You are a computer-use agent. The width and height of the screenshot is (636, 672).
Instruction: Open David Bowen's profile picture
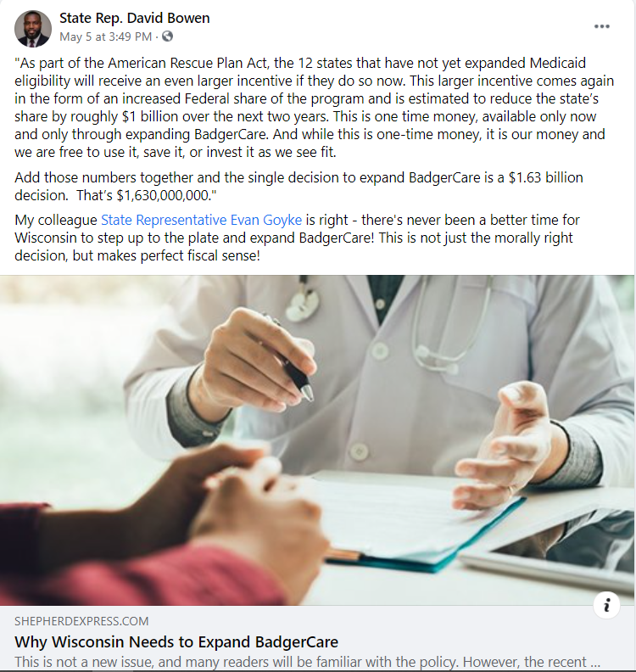pos(33,28)
